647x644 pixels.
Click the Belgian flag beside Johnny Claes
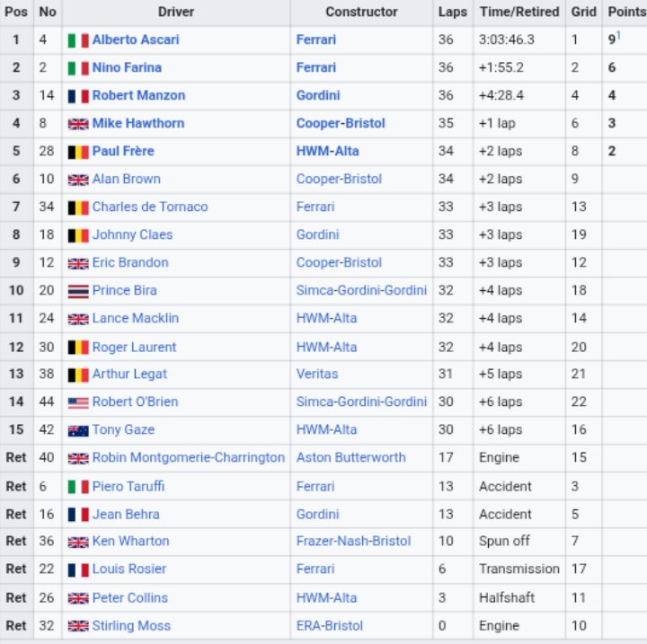point(78,235)
